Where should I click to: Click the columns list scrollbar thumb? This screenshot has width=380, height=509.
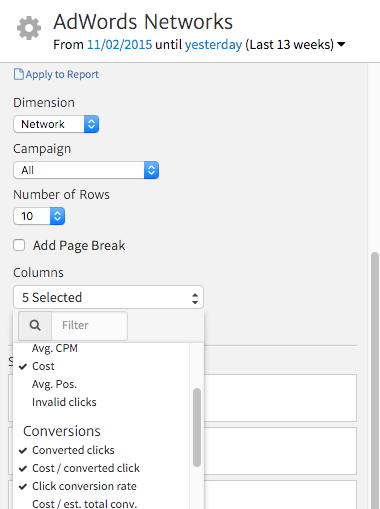197,427
